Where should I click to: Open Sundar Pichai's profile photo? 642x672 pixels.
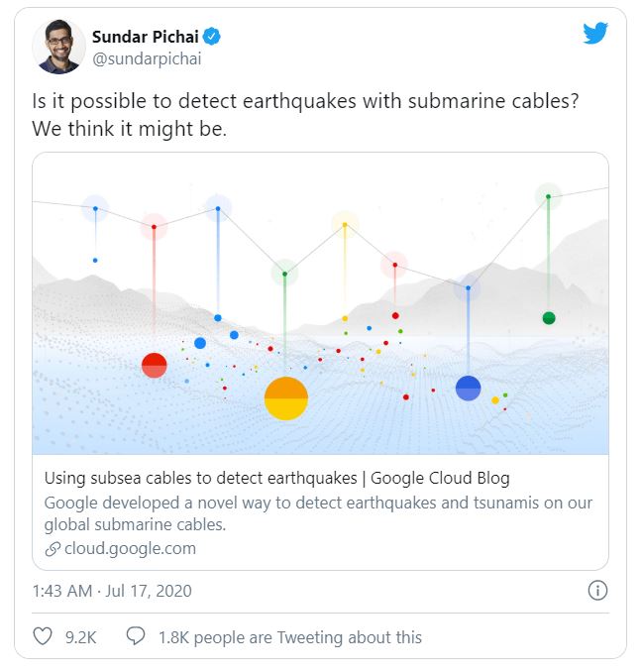tap(58, 47)
